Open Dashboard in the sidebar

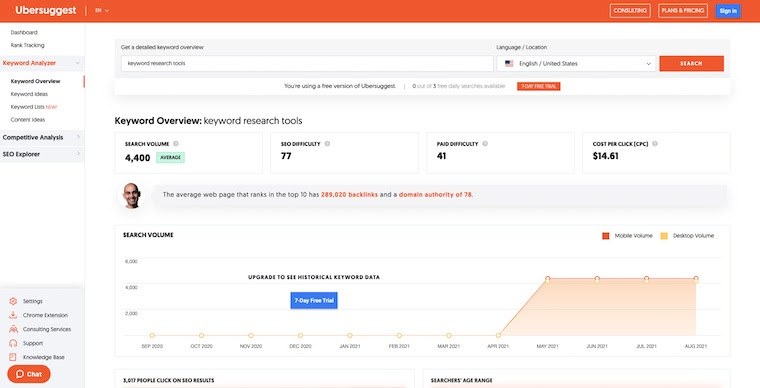[x=24, y=32]
